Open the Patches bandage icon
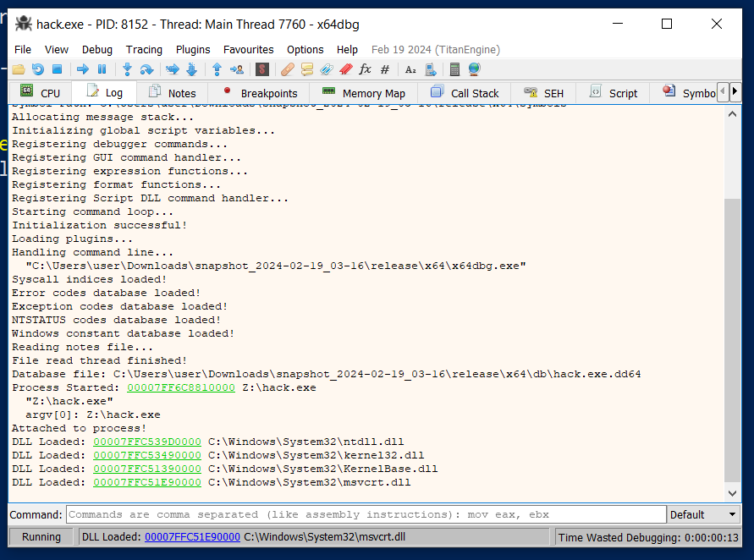 287,69
